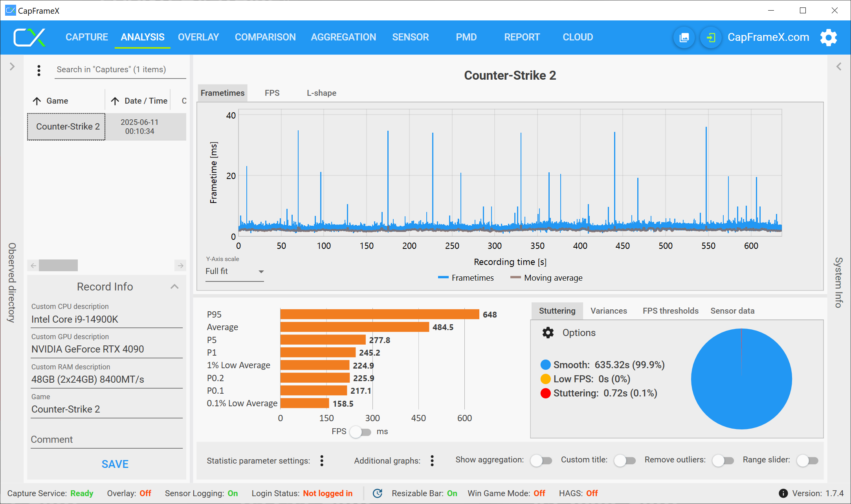Select the Frametimes chart tab
This screenshot has width=851, height=504.
tap(222, 93)
